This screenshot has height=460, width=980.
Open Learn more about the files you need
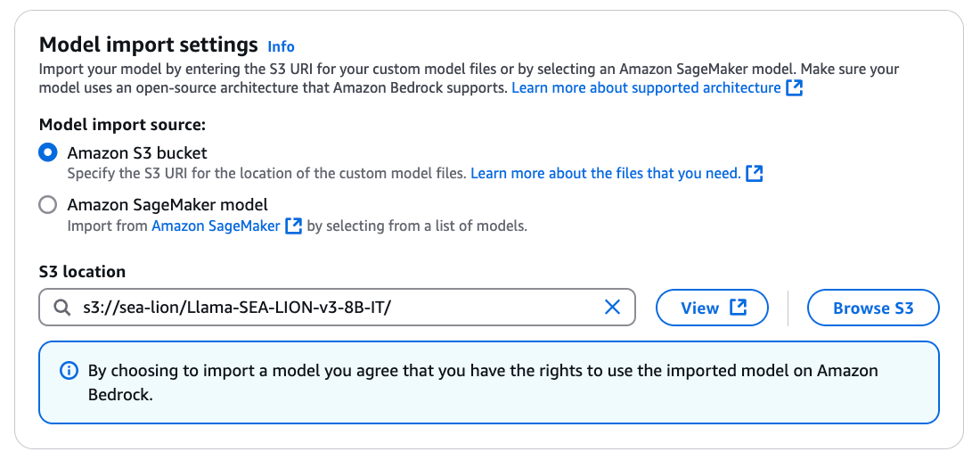pyautogui.click(x=606, y=174)
